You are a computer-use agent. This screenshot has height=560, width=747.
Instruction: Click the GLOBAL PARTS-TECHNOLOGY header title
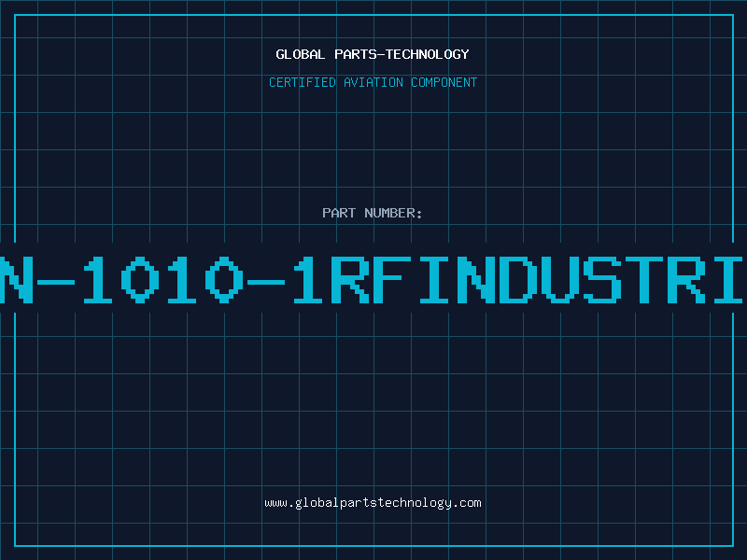coord(373,54)
